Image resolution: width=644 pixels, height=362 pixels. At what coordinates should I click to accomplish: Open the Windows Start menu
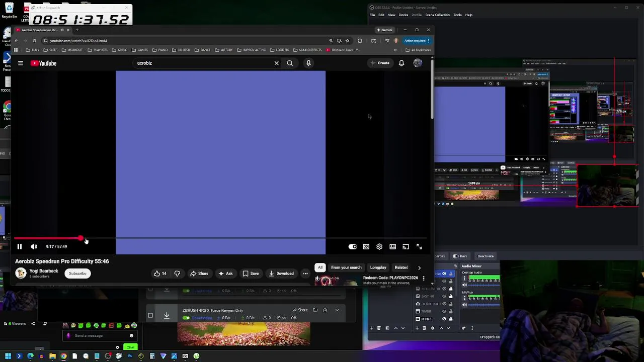[x=8, y=356]
